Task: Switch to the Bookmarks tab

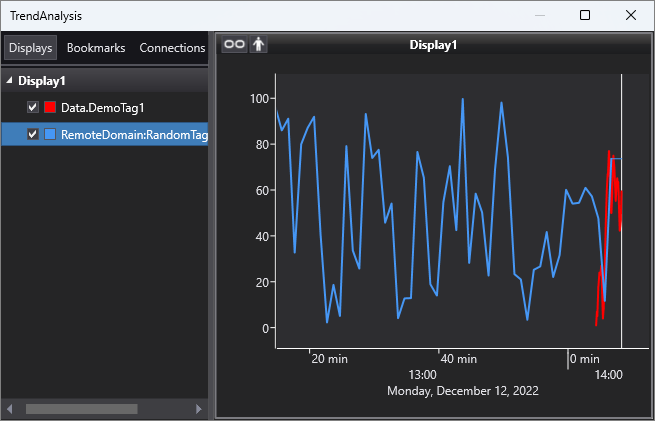Action: 96,48
